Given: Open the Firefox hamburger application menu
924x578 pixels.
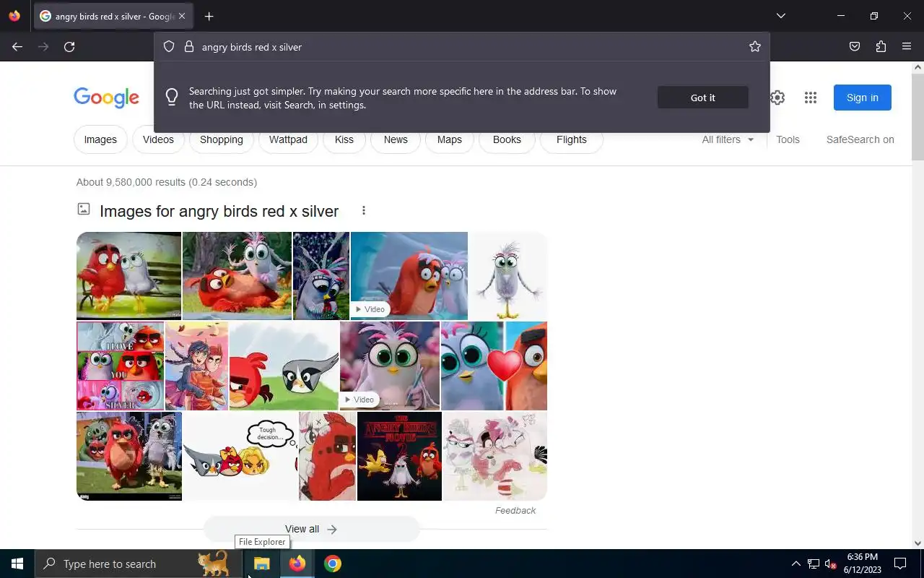Looking at the screenshot, I should pyautogui.click(x=907, y=47).
